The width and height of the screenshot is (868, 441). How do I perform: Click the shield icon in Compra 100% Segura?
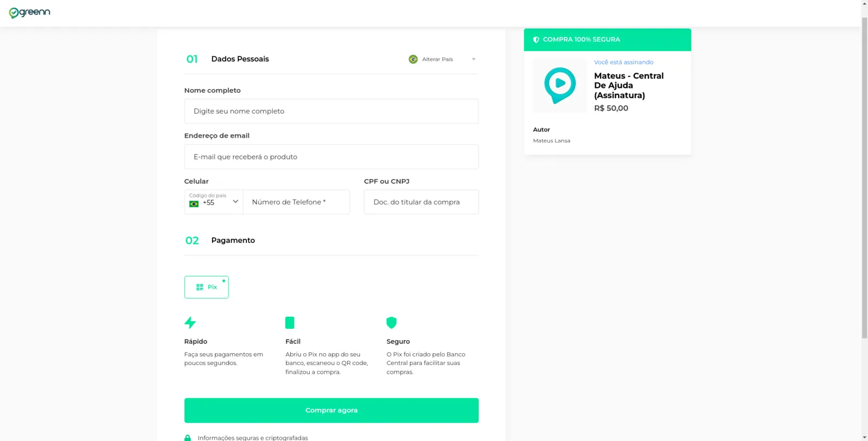[x=536, y=40]
